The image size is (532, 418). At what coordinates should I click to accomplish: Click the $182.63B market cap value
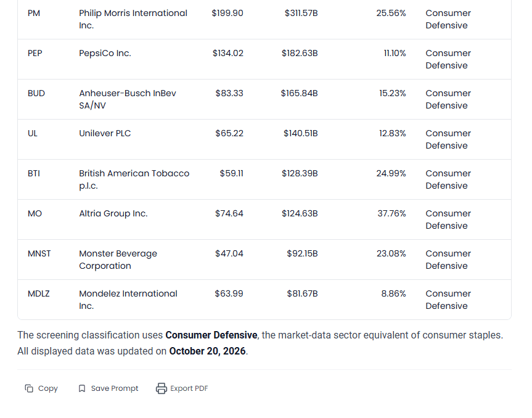pyautogui.click(x=300, y=53)
